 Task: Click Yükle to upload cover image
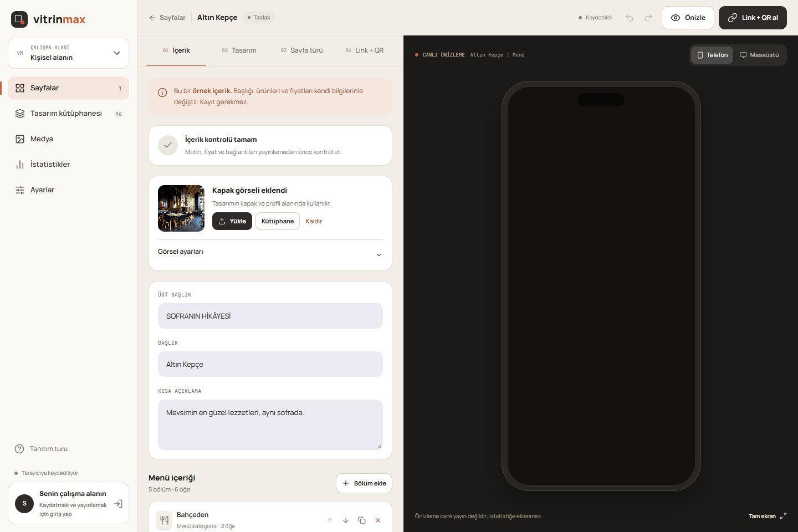click(232, 221)
